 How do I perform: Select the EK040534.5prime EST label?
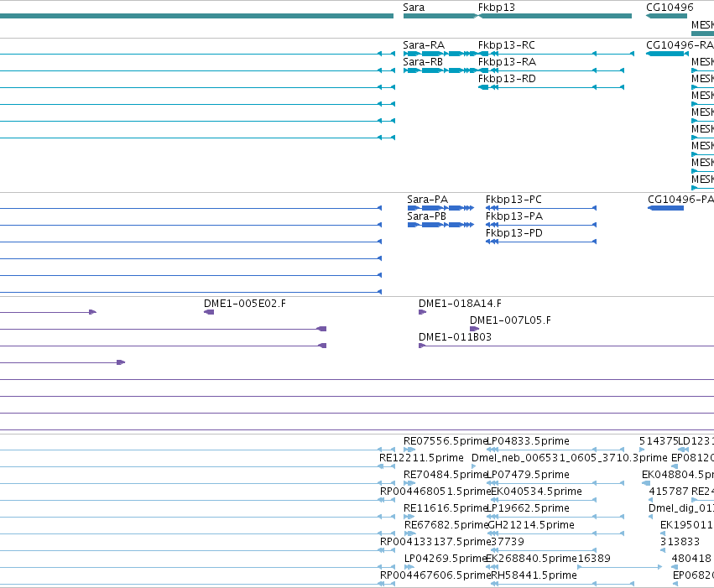pos(536,492)
